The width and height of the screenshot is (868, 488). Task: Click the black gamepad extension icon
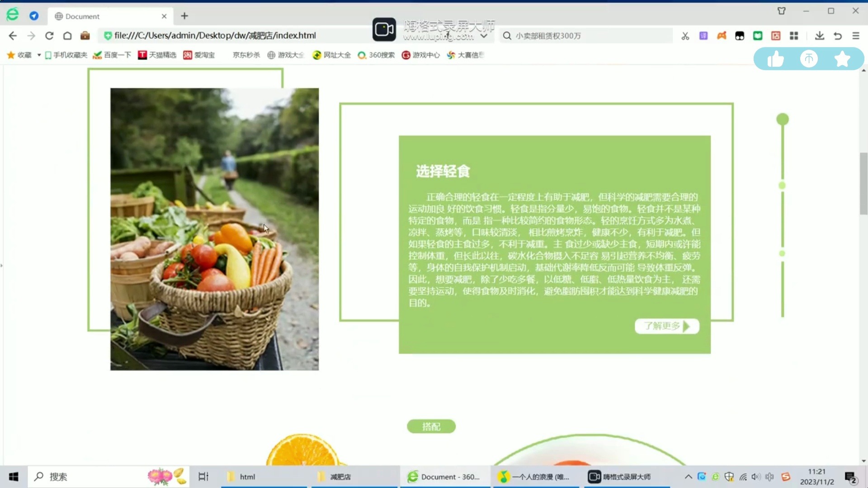[x=740, y=36]
